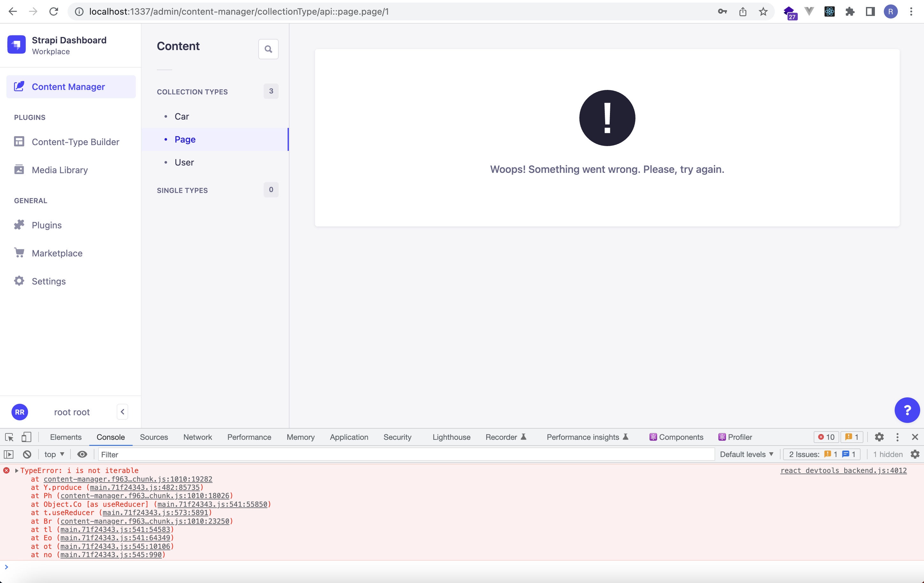Expand the TypeError console message
This screenshot has width=924, height=583.
coord(17,470)
